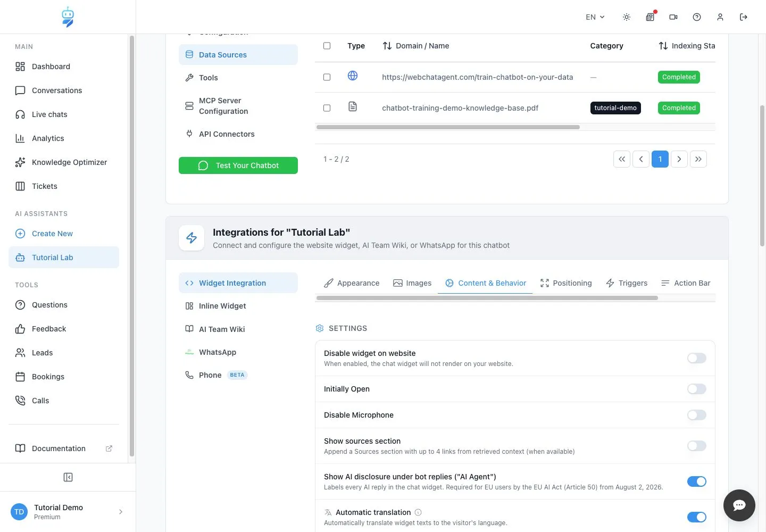Switch to the Action Bar tab
766x532 pixels.
click(686, 283)
